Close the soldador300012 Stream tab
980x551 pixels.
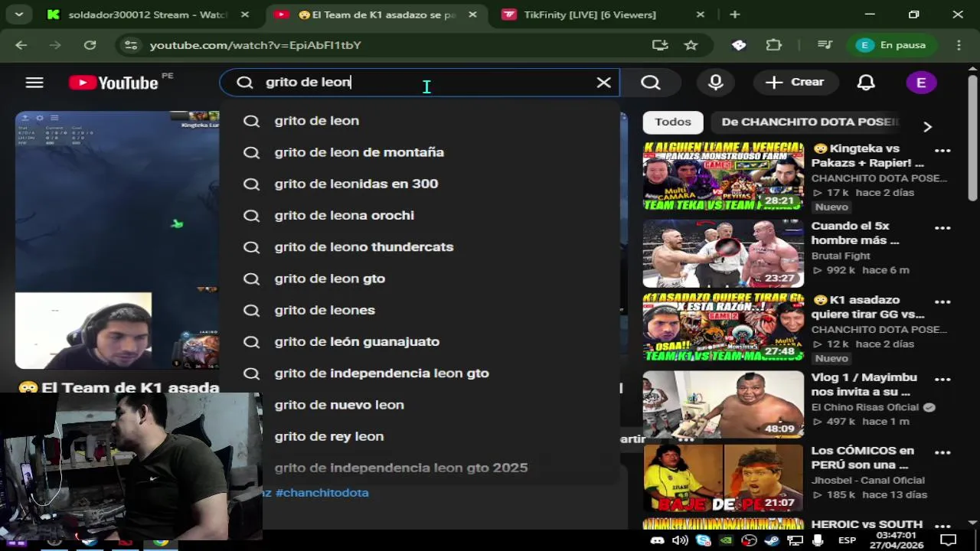245,15
